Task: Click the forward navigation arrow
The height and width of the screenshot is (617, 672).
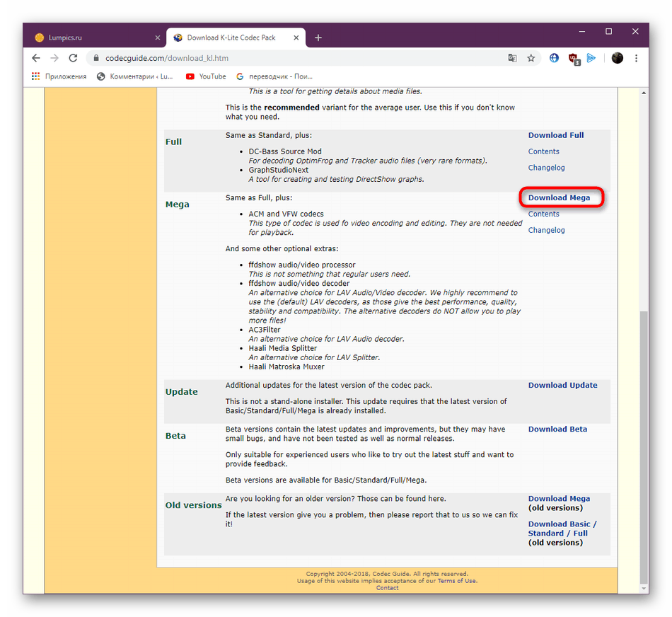Action: point(54,58)
